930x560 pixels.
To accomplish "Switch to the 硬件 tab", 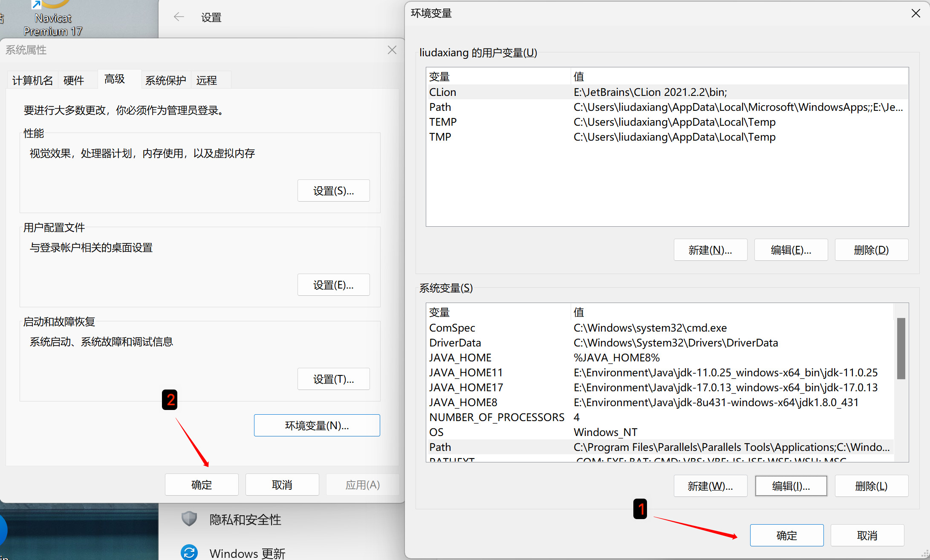I will [74, 80].
